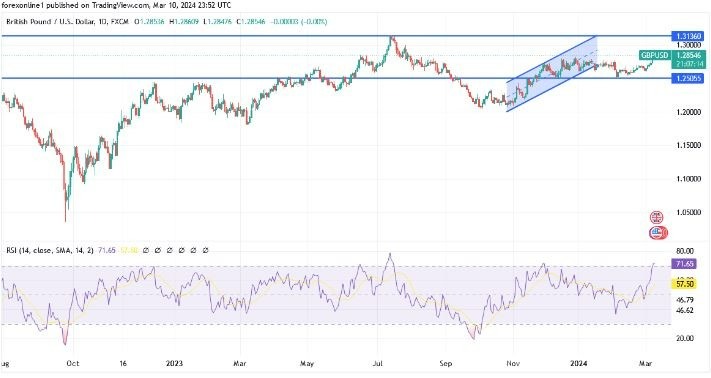Click the Jul label on time axis

coord(379,363)
